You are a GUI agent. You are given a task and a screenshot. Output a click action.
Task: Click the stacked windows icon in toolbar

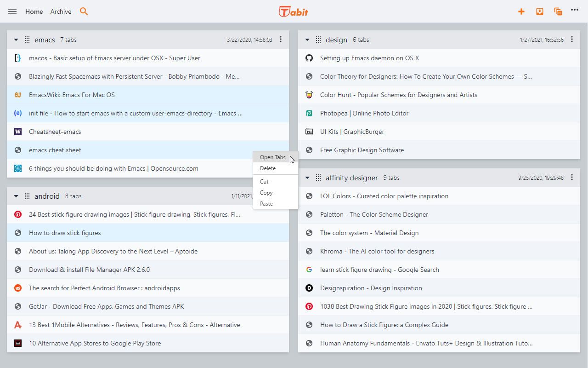pos(558,11)
